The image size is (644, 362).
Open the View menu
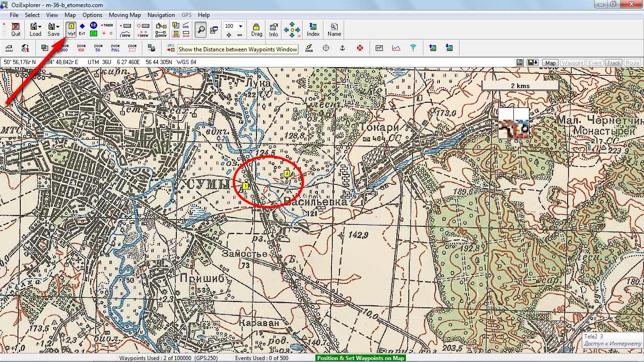point(52,15)
